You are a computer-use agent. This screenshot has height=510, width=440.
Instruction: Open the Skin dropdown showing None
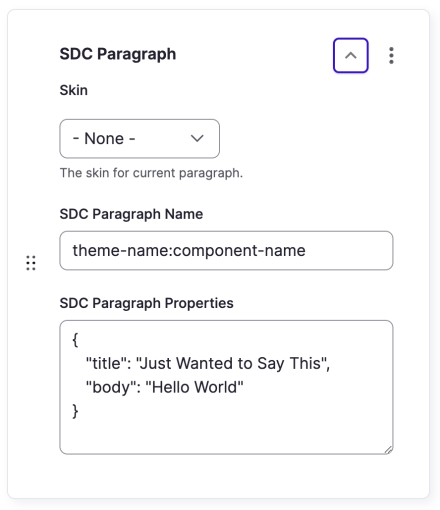click(140, 139)
